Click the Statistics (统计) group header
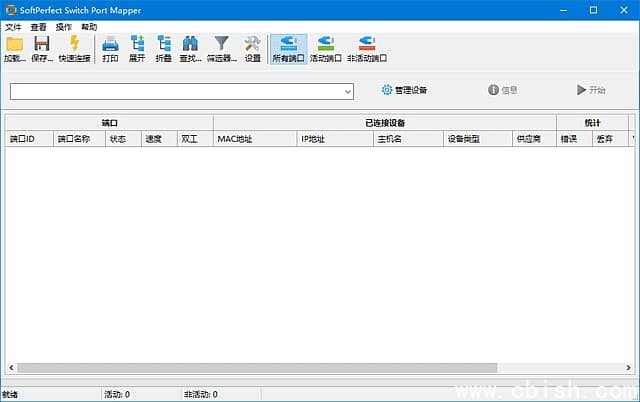 point(592,123)
